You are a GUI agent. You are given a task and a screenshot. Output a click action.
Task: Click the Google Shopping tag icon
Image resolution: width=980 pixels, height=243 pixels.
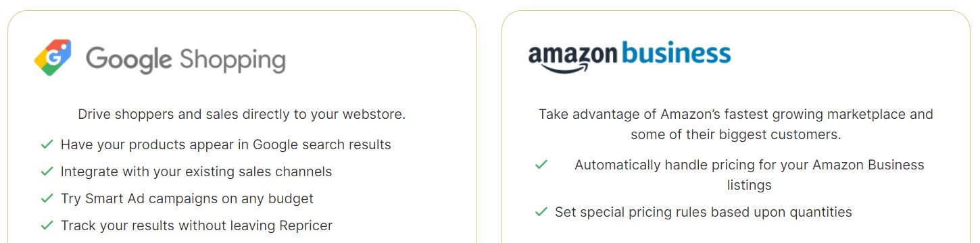click(x=53, y=57)
